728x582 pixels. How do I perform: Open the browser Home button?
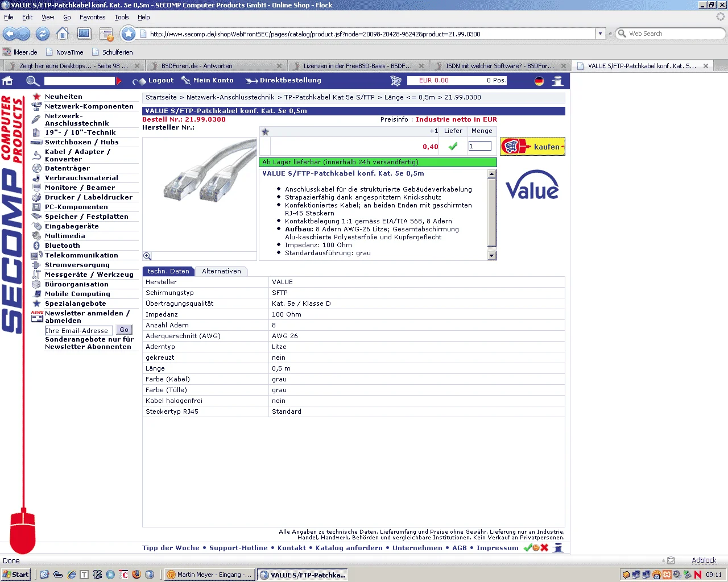[x=63, y=34]
